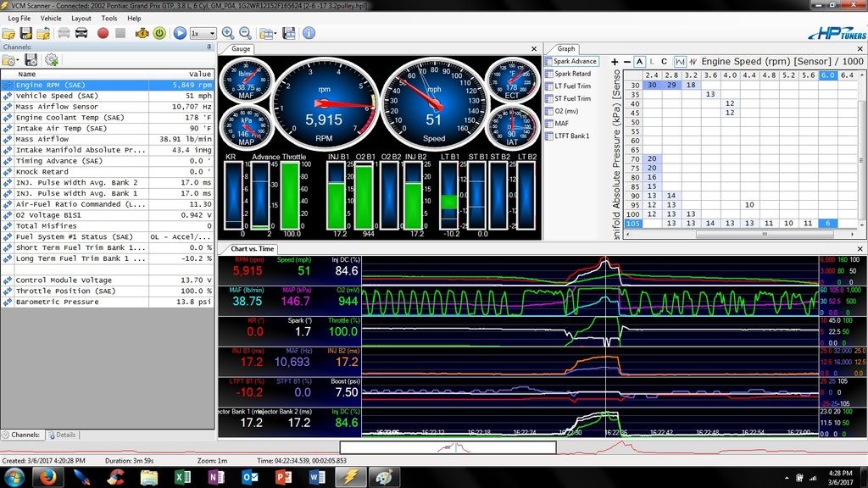Screen dimensions: 868x488
Task: Click the black car icon
Action: (x=81, y=33)
